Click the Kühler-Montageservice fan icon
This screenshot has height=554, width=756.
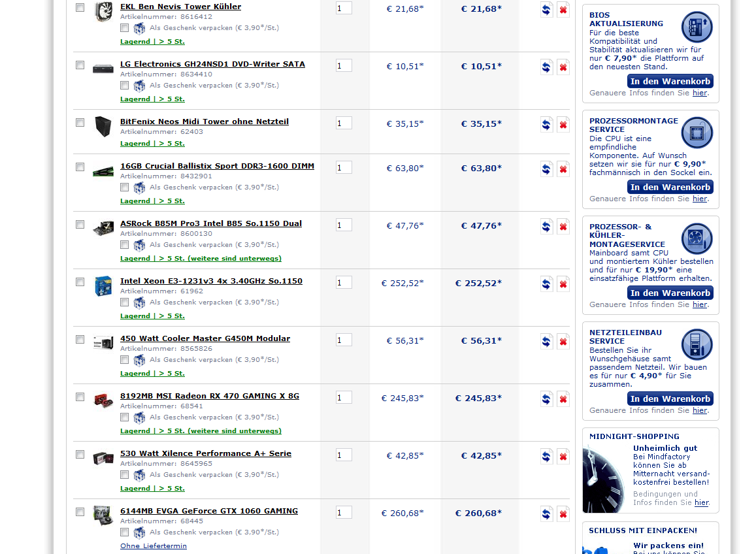pos(697,238)
